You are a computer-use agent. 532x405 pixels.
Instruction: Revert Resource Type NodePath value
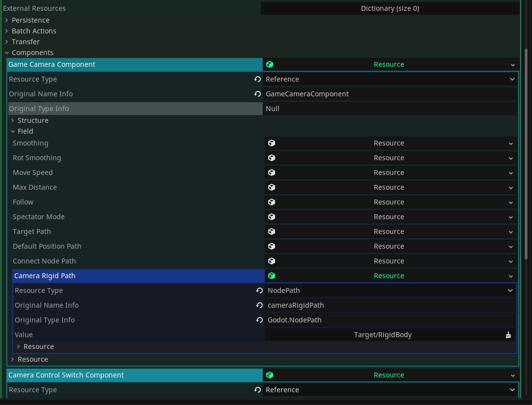259,290
